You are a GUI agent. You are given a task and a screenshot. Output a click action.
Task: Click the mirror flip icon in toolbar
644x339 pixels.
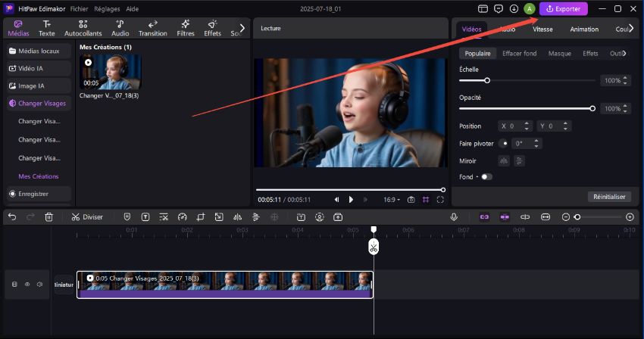[237, 216]
